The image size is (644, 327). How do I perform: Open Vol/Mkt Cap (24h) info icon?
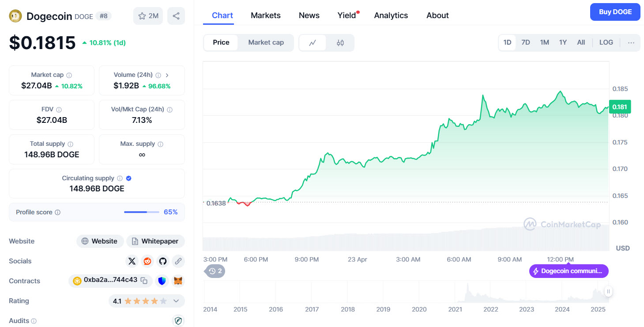pyautogui.click(x=170, y=110)
